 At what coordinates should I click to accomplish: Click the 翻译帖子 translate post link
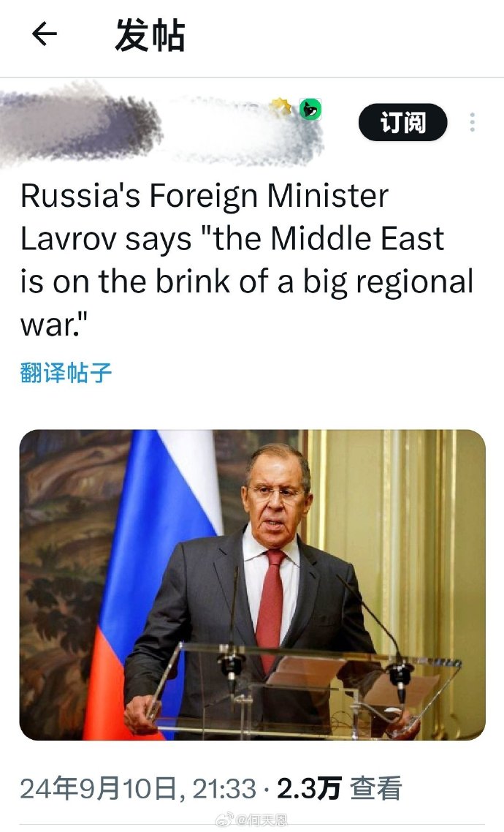(x=66, y=372)
